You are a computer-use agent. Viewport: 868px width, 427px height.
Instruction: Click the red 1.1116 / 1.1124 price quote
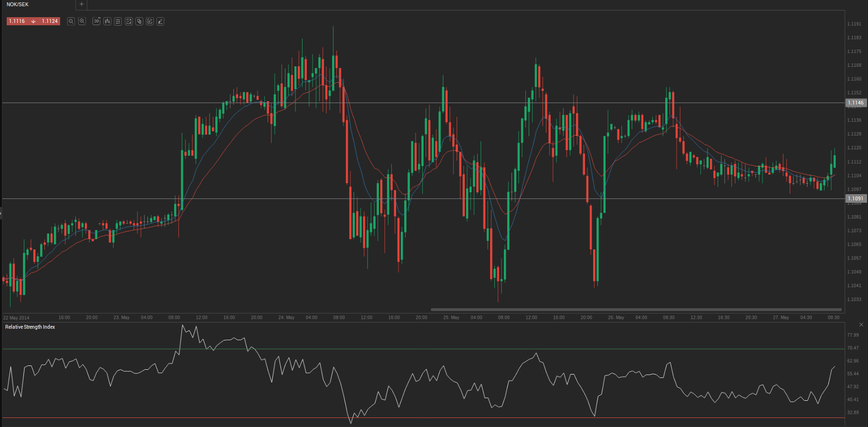(x=33, y=21)
